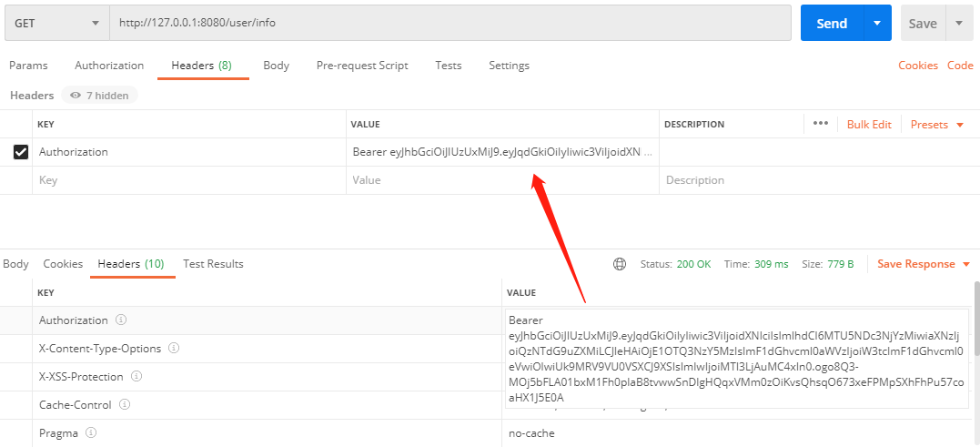Click info icon next to response Authorization
Viewport: 980px width, 447px height.
pyautogui.click(x=121, y=320)
